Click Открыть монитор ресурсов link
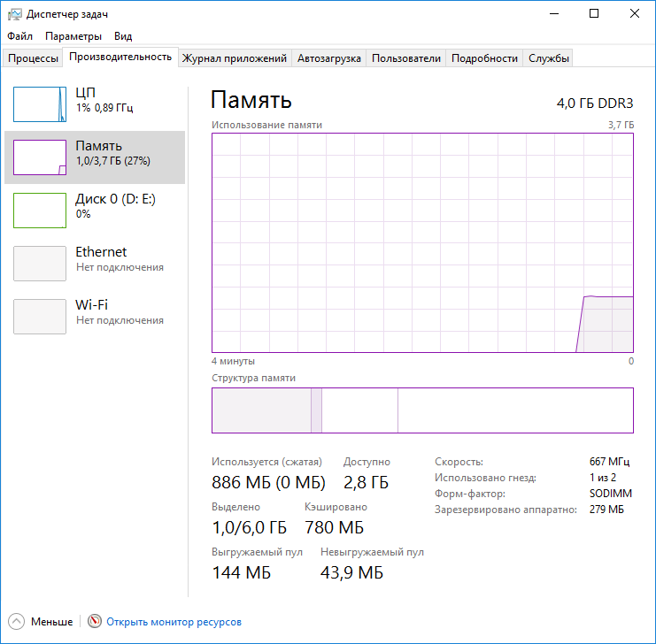Viewport: 656px width, 644px height. click(174, 622)
